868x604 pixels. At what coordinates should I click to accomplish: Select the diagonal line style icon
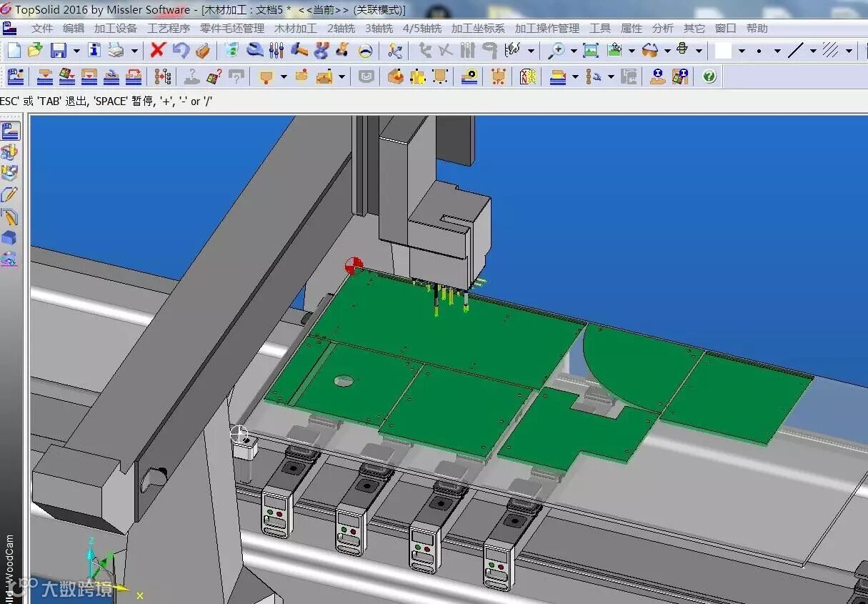(x=796, y=51)
